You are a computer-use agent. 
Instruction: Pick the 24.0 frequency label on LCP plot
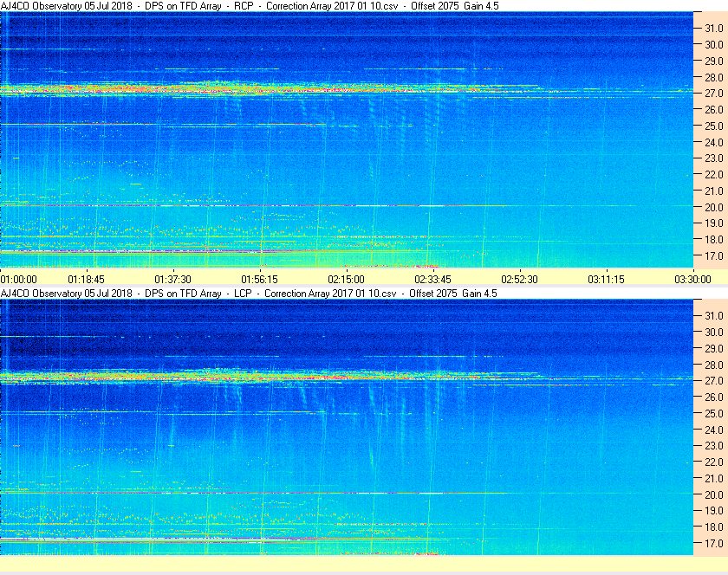point(714,430)
